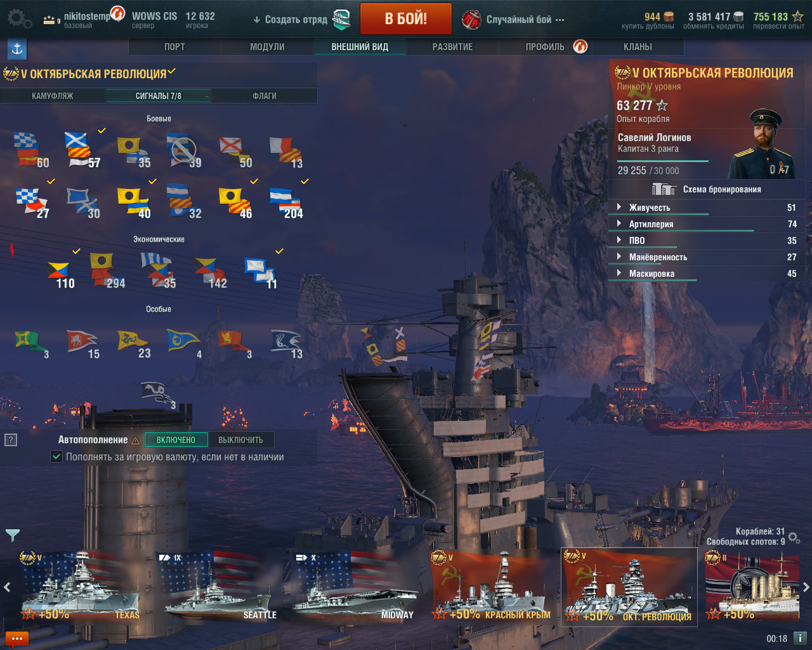Screen dimensions: 812x650
Task: Open carousel settings gear by ship count
Action: click(x=794, y=538)
